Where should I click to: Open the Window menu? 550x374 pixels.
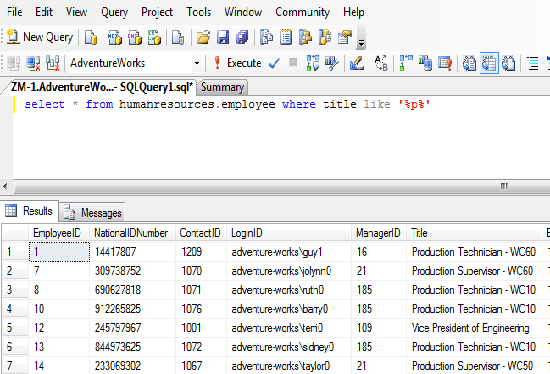click(243, 12)
